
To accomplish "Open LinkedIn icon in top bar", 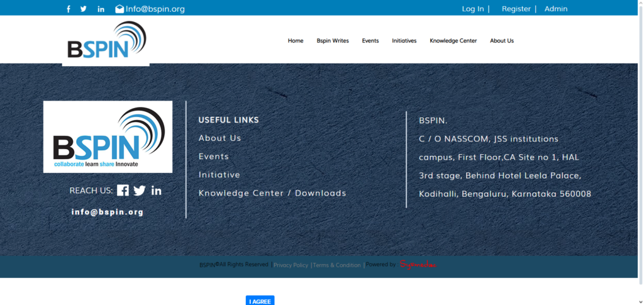I will 101,9.
